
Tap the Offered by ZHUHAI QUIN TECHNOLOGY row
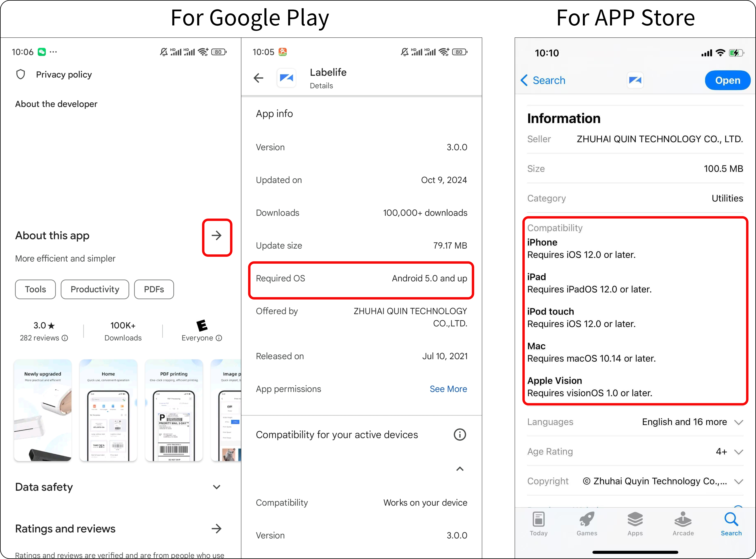click(361, 317)
